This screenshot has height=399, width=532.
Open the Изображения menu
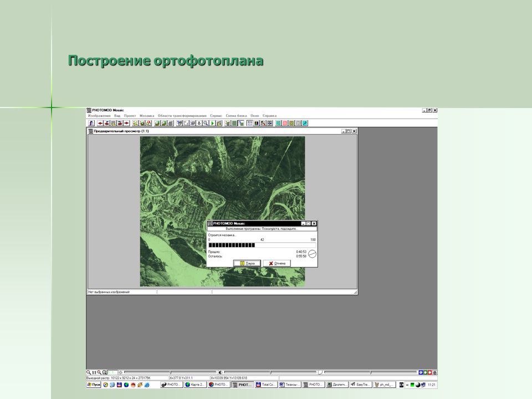(x=99, y=116)
